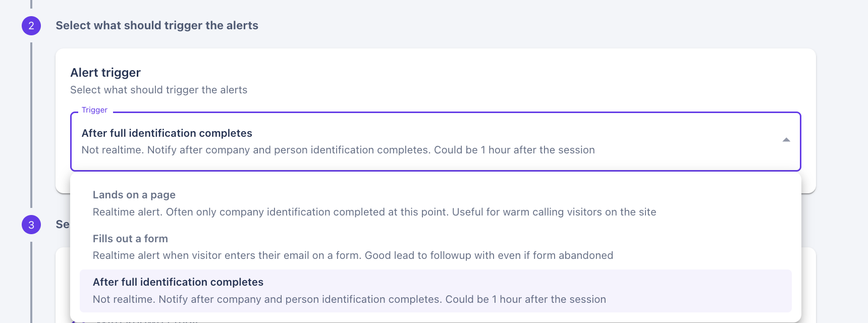Click the Alert trigger description subtitle

pos(158,90)
